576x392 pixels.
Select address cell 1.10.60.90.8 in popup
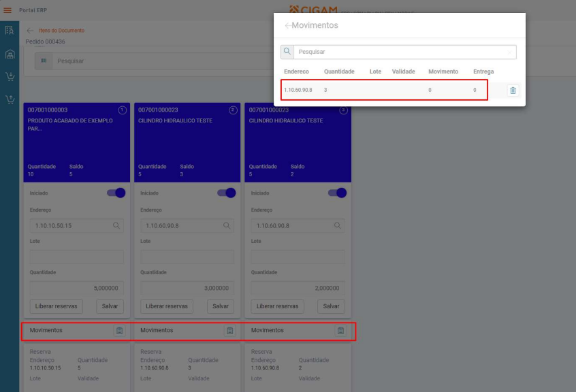point(298,90)
